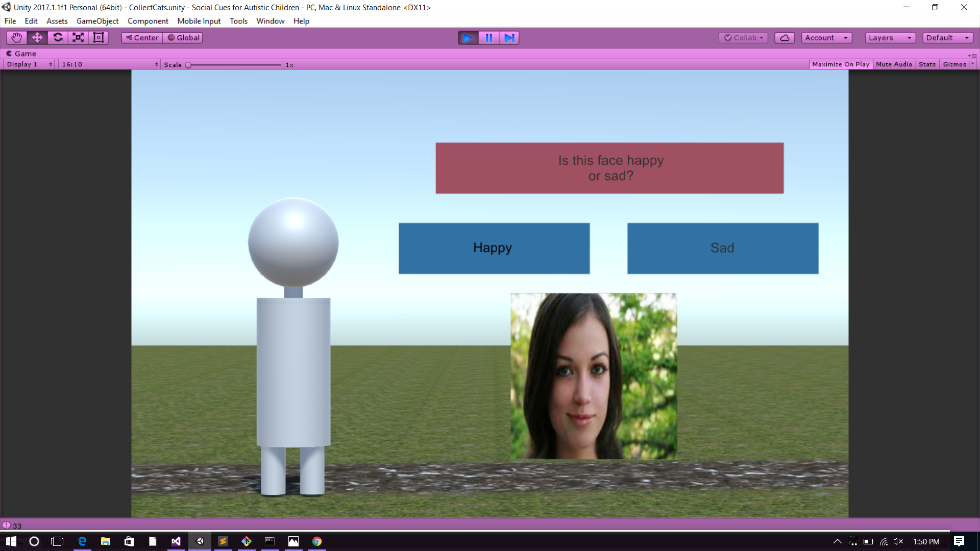Select the Hand tool

[x=16, y=38]
